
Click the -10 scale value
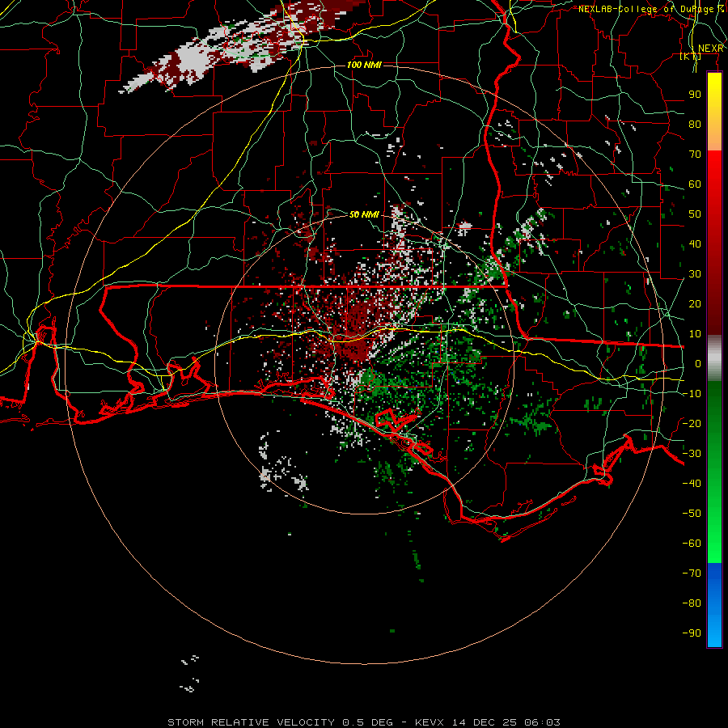click(x=692, y=394)
